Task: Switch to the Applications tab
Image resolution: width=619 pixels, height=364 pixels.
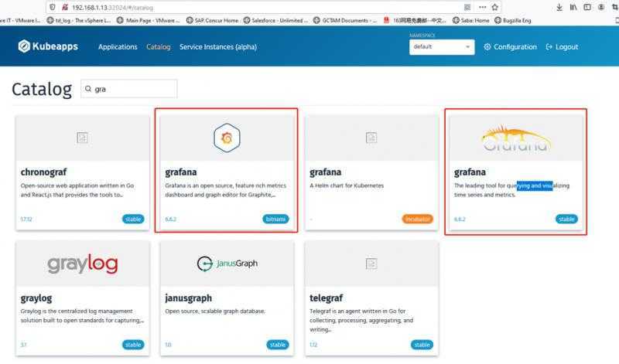Action: pyautogui.click(x=118, y=46)
